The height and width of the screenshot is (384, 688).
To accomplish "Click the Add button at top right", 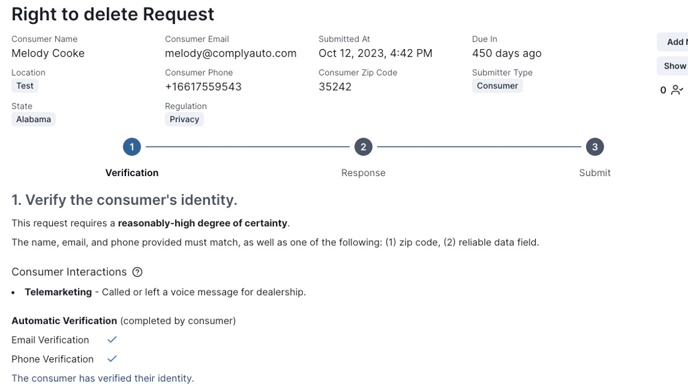I will [x=673, y=42].
